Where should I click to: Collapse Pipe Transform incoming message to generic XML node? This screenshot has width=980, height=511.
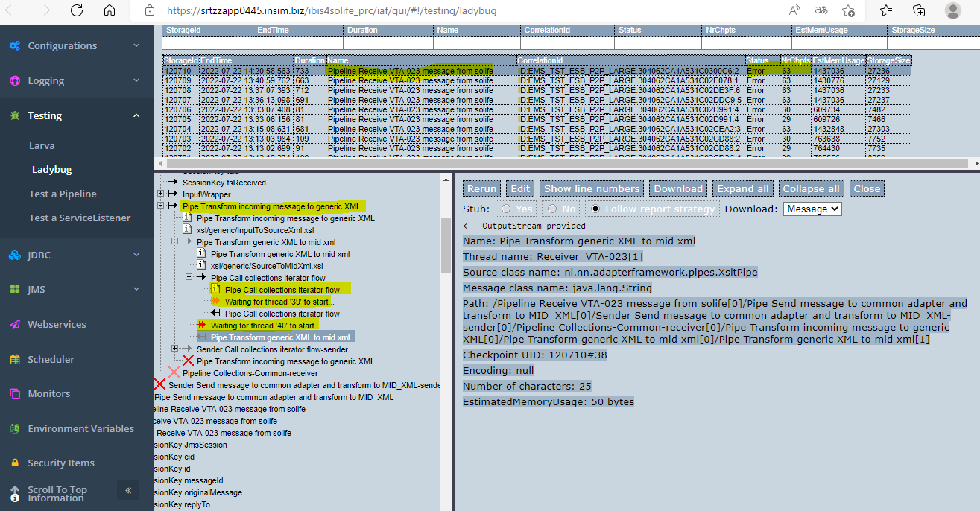pos(161,206)
